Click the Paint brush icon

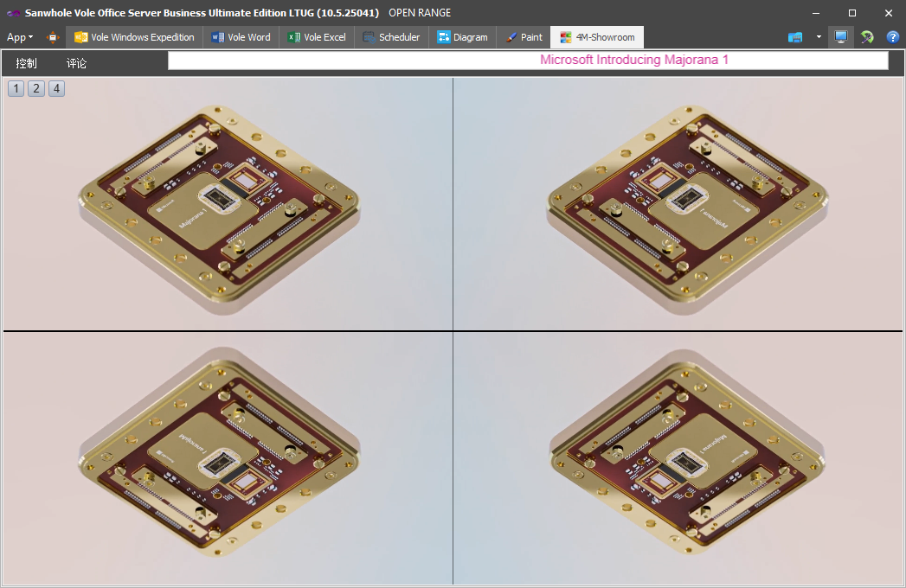[x=511, y=37]
